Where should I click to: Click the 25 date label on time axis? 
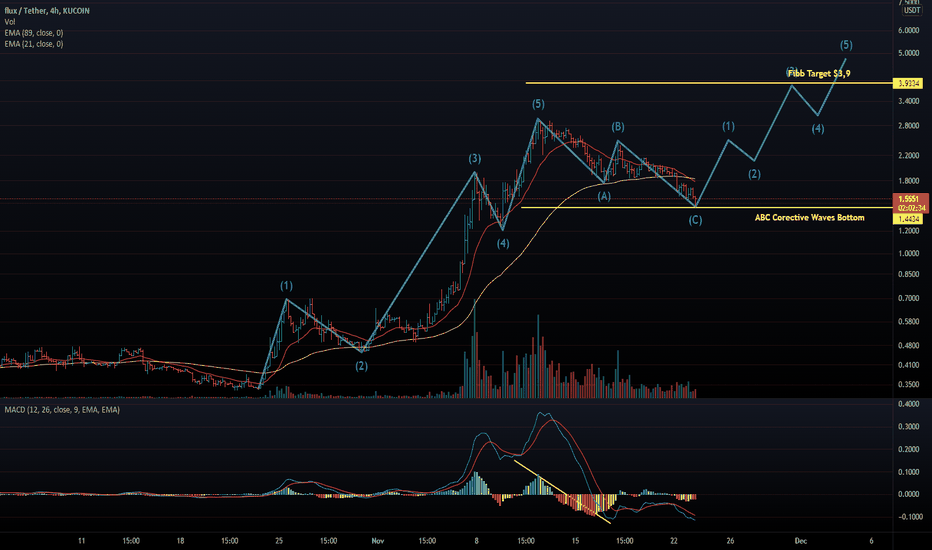coord(279,541)
